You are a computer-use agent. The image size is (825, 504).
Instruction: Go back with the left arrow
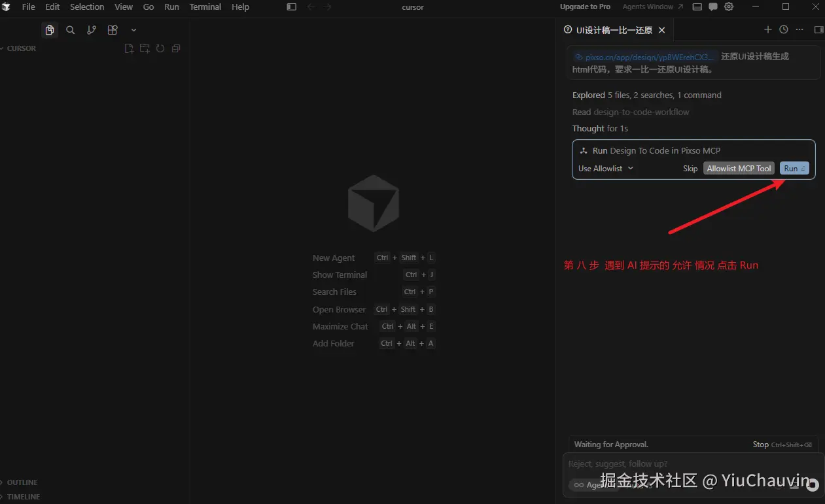[x=311, y=7]
